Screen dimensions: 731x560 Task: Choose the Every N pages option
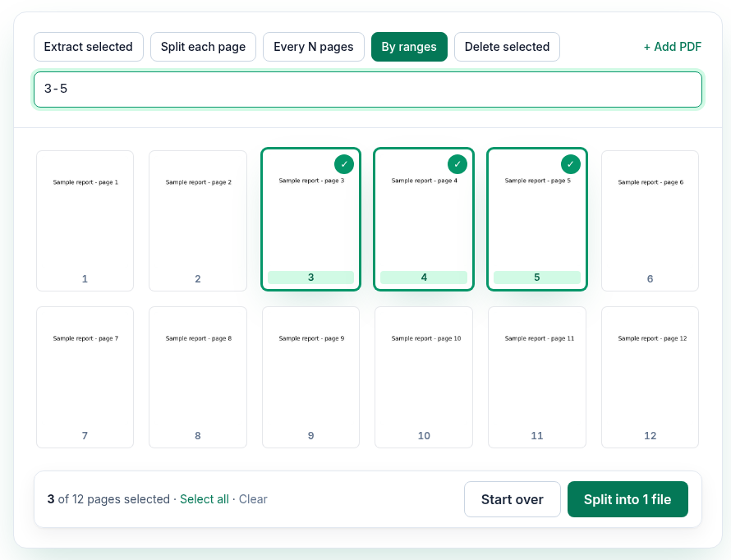314,47
